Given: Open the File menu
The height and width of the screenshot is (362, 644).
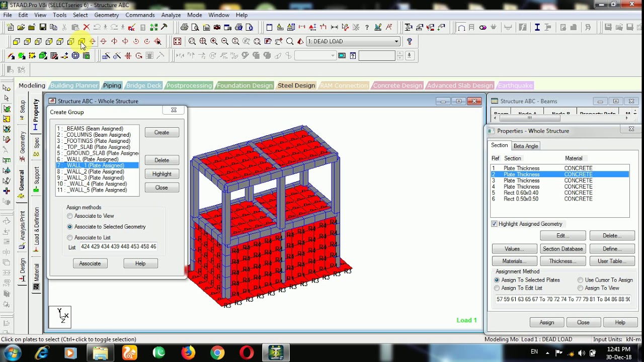Looking at the screenshot, I should point(8,15).
